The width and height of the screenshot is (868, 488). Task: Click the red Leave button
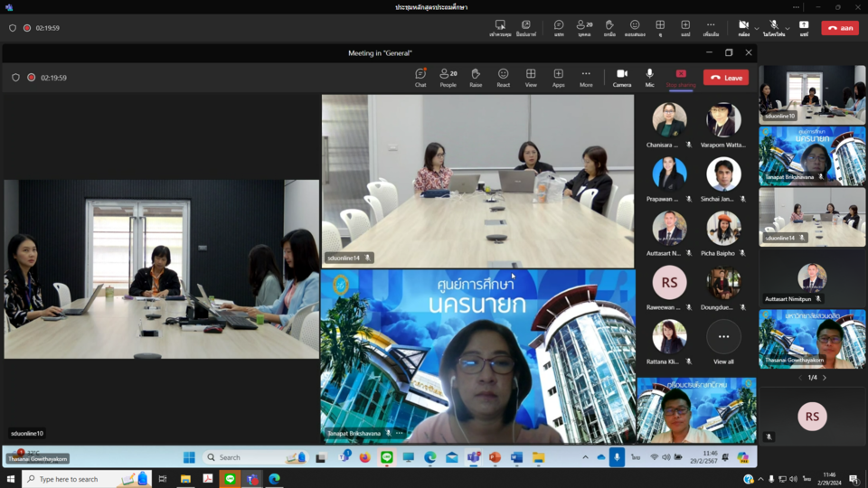tap(726, 78)
